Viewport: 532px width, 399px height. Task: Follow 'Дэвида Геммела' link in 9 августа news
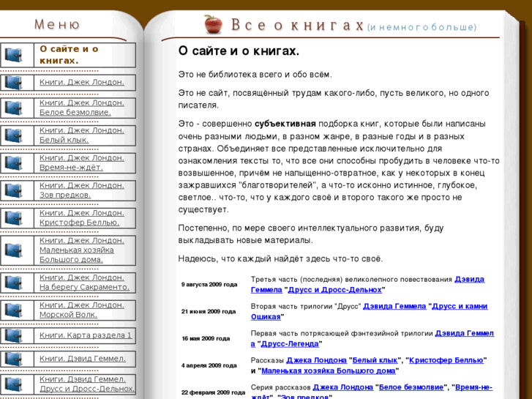click(469, 280)
